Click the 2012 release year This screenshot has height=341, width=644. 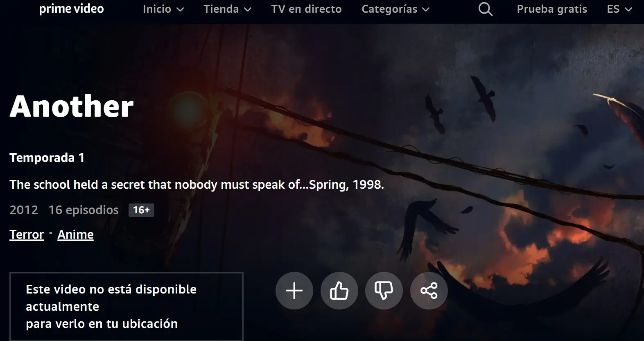pyautogui.click(x=24, y=210)
